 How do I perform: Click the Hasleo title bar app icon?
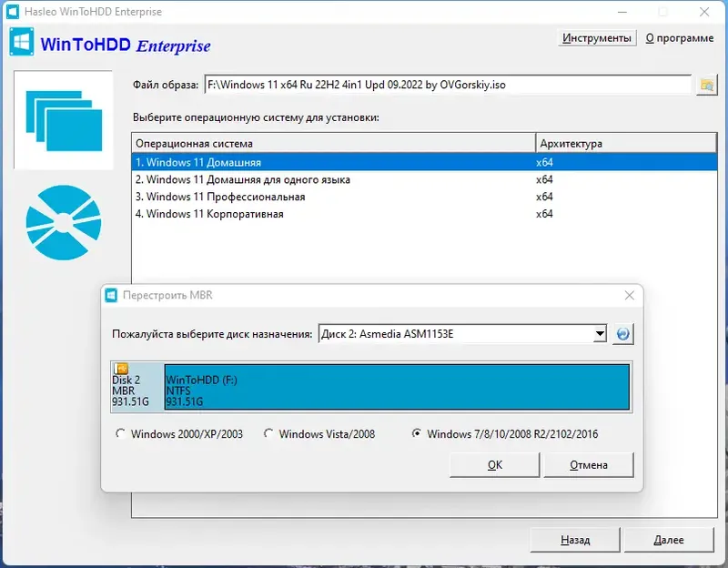click(12, 12)
